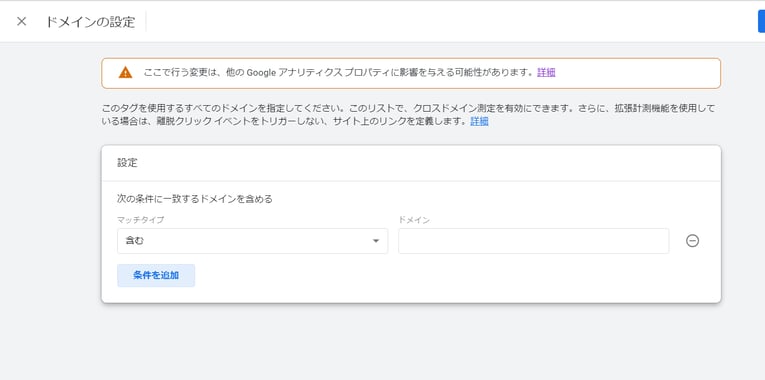Image resolution: width=765 pixels, height=380 pixels.
Task: Click the マッチタイプ label
Action: (141, 220)
